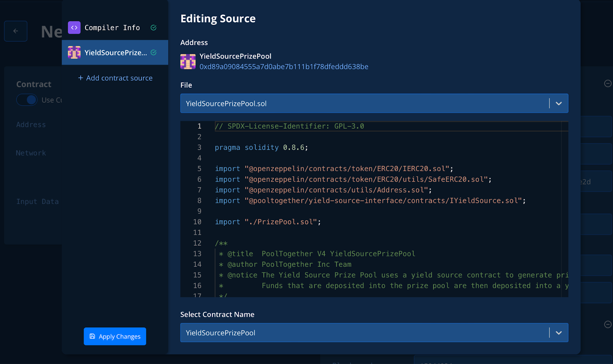Click the green checkmark beside YieldSourcePrize
The height and width of the screenshot is (364, 613).
coord(154,52)
